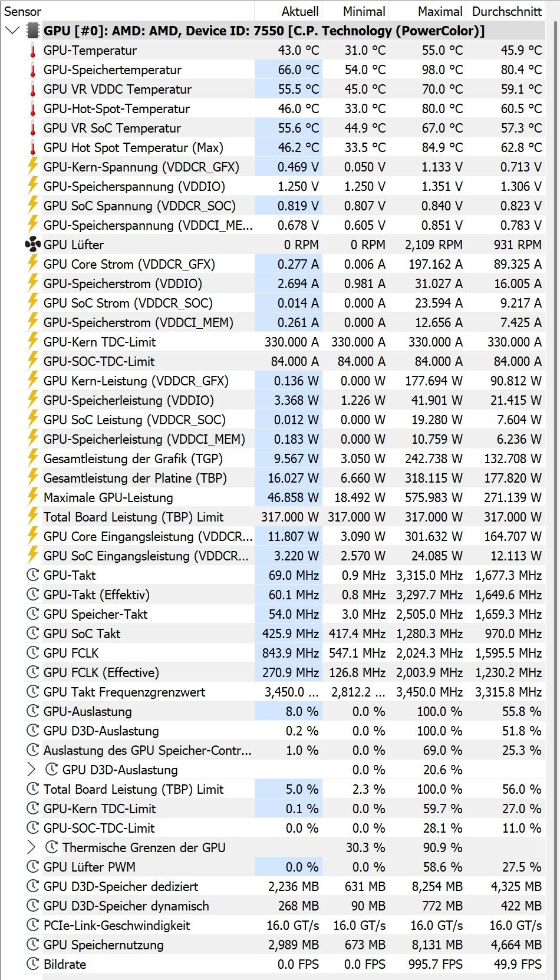
Task: Click the 0.469 V current core voltage value
Action: click(x=298, y=167)
